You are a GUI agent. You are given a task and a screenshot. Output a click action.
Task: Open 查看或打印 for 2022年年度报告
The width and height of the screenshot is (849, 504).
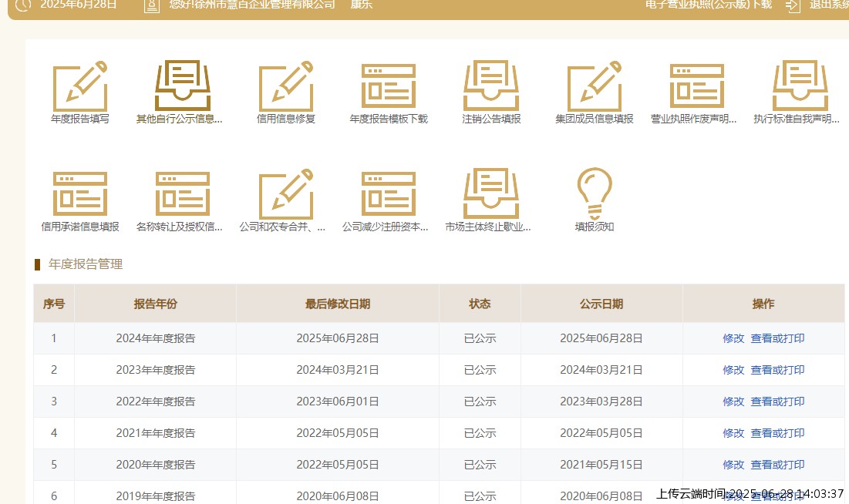pyautogui.click(x=777, y=402)
